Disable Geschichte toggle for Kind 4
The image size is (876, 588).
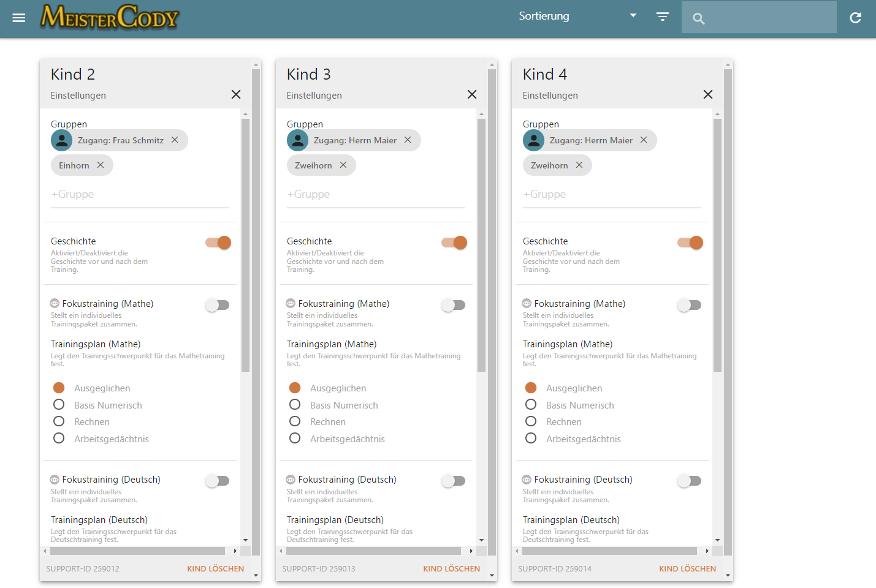pyautogui.click(x=690, y=243)
